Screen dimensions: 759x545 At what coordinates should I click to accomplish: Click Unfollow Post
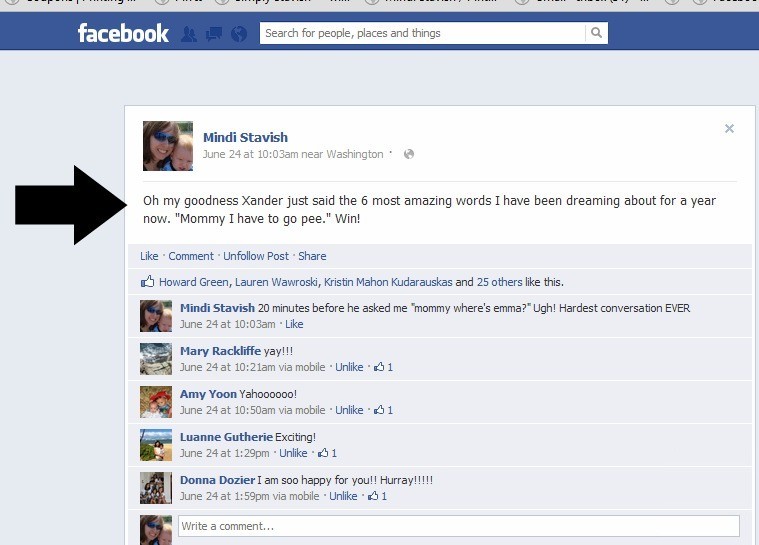(256, 256)
